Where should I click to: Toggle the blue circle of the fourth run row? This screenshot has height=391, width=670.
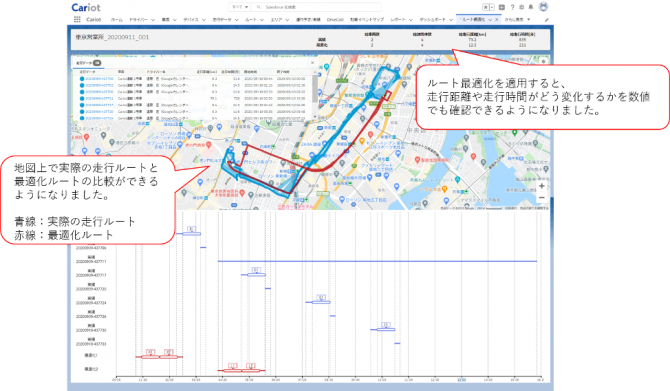(82, 98)
